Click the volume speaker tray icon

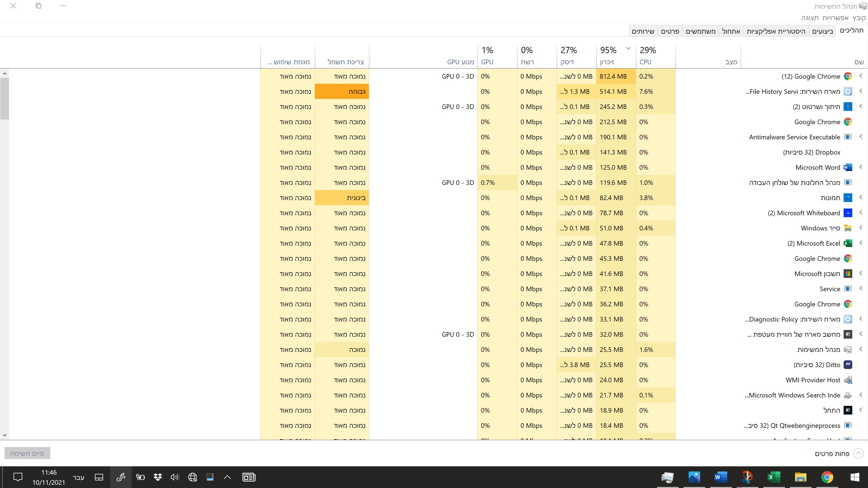tap(174, 477)
